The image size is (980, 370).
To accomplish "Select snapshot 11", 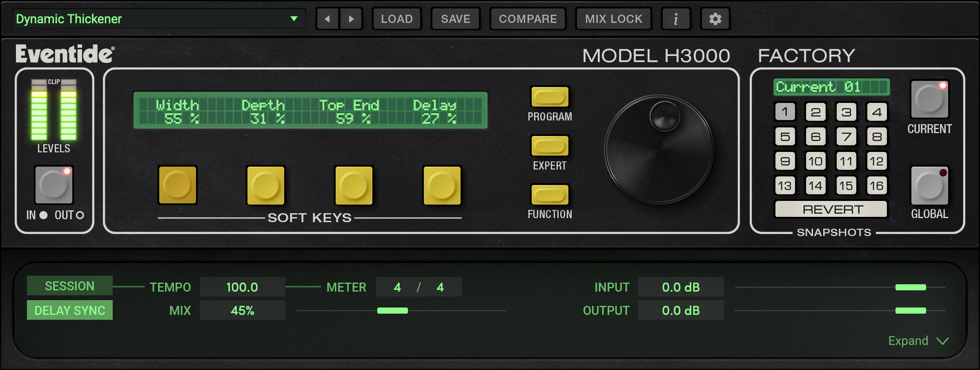I will [x=846, y=161].
